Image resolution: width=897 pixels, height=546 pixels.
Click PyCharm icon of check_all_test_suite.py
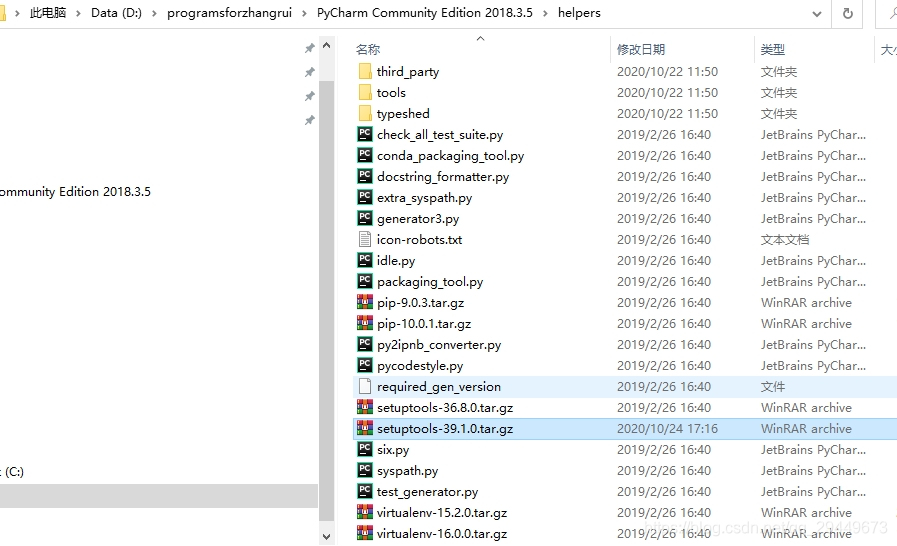365,134
